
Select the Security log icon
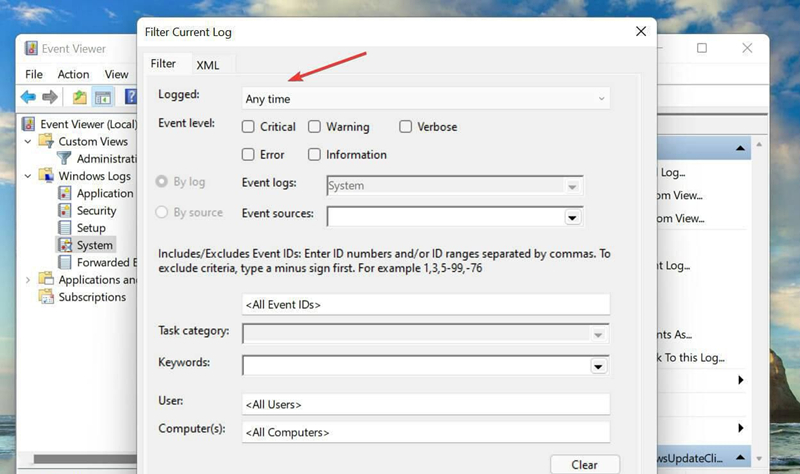[66, 210]
